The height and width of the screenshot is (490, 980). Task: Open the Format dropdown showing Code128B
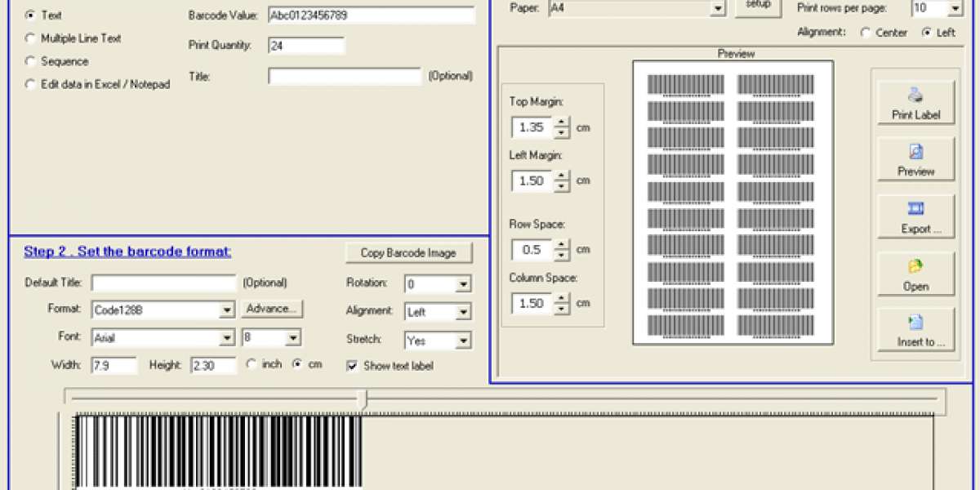coord(227,310)
